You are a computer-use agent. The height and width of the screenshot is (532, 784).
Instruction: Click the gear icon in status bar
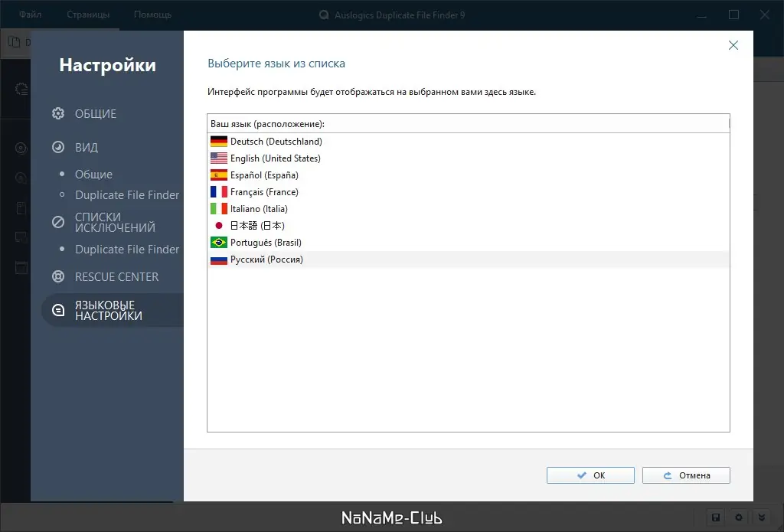[x=739, y=517]
